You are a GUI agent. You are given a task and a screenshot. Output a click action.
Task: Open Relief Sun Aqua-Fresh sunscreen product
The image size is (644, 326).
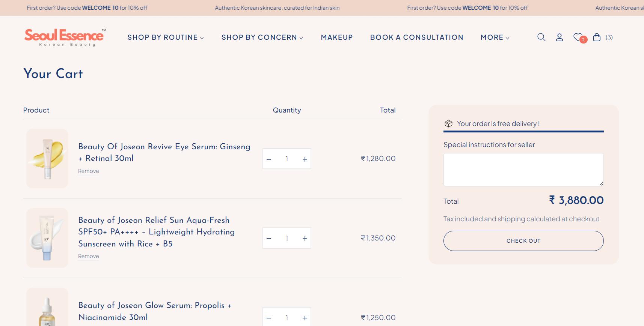click(x=157, y=232)
